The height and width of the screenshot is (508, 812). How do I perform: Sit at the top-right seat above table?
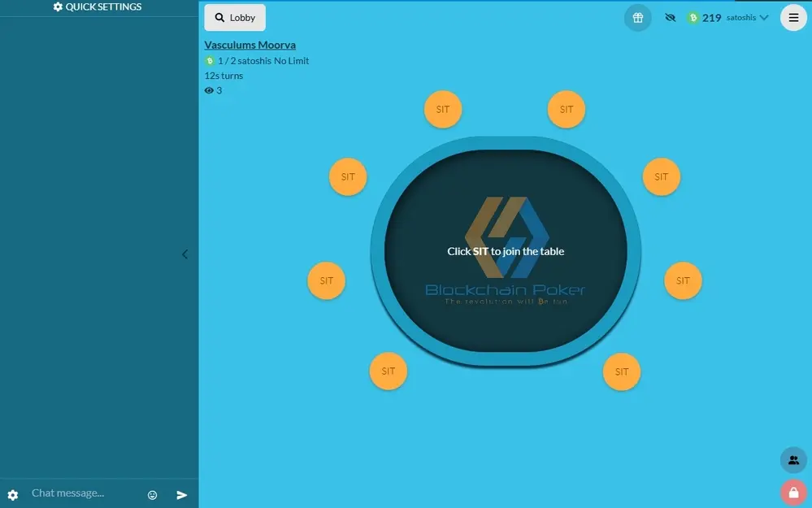pos(567,109)
